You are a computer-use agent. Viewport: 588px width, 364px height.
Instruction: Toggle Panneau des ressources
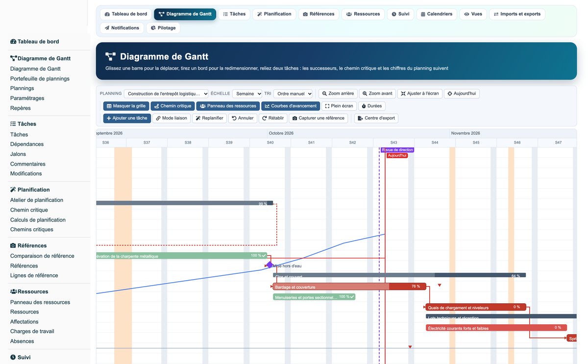[x=228, y=106]
